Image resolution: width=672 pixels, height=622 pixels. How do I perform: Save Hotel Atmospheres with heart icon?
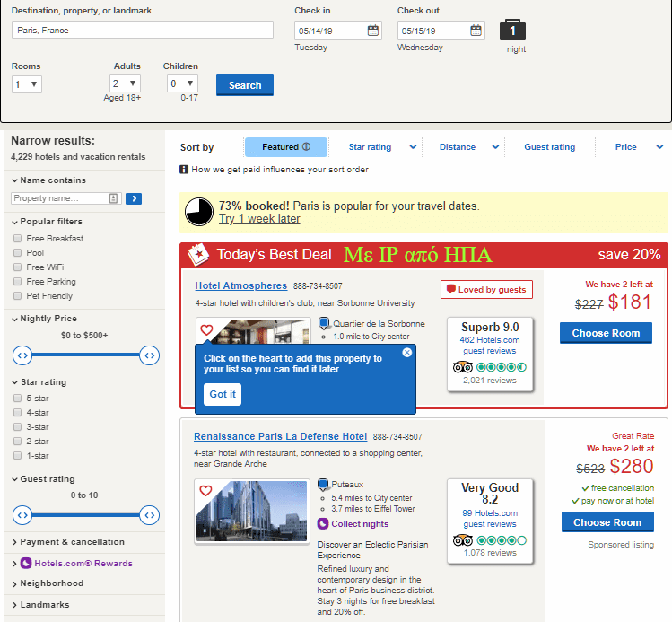(x=206, y=329)
